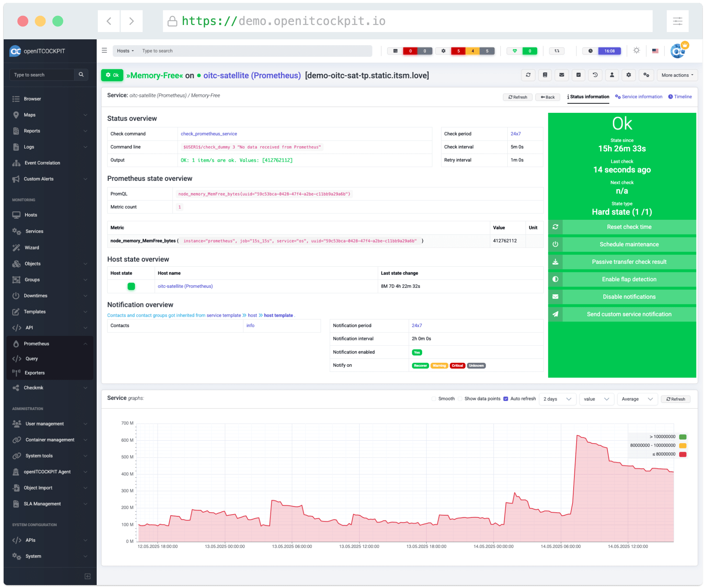Click the reset check time refresh icon

coord(555,227)
